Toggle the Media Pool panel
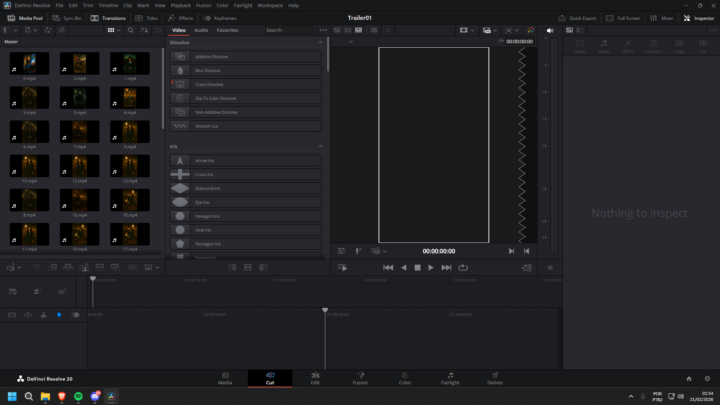 [x=25, y=18]
